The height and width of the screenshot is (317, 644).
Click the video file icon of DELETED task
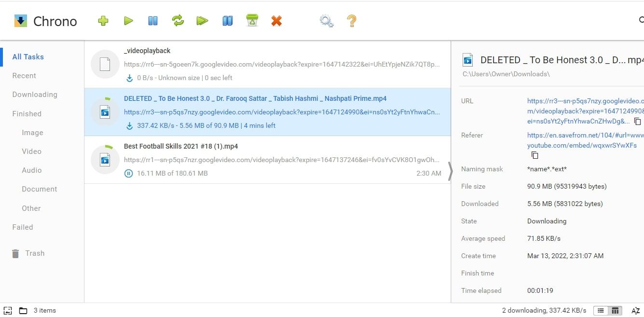(x=105, y=112)
